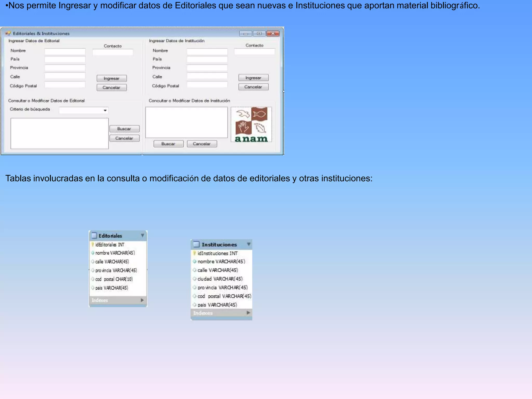
Task: Click Buscar in Institución search section
Action: pos(169,144)
